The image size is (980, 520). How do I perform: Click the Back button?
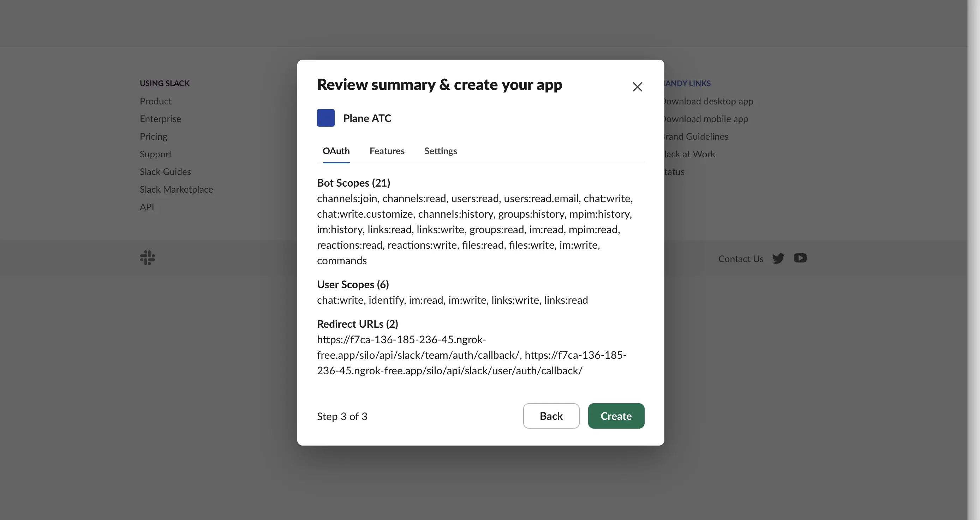click(551, 416)
